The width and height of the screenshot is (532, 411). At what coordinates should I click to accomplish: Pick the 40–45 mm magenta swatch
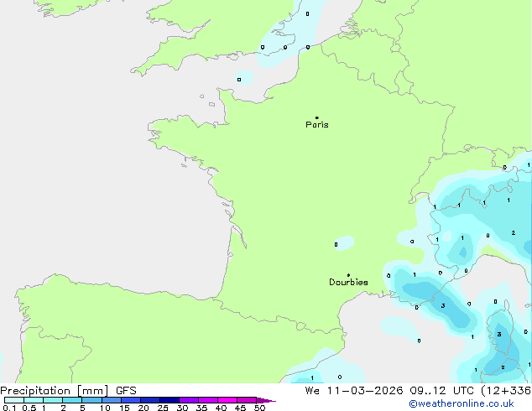point(227,400)
